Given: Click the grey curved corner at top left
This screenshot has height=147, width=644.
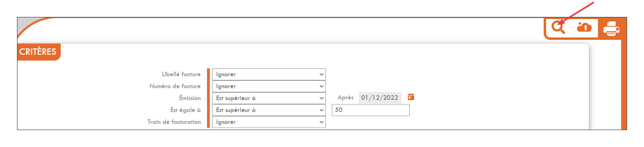Looking at the screenshot, I should (26, 23).
